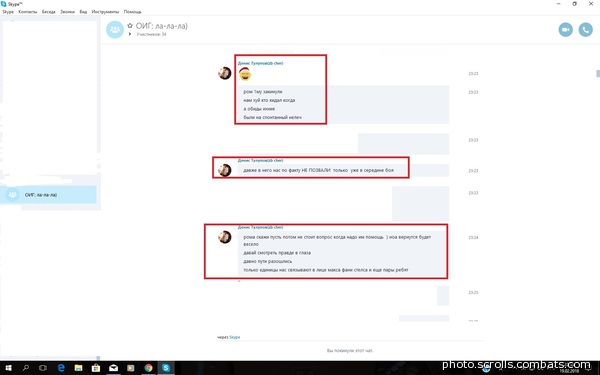The width and height of the screenshot is (600, 375).
Task: Open Skype from the taskbar
Action: pyautogui.click(x=166, y=368)
